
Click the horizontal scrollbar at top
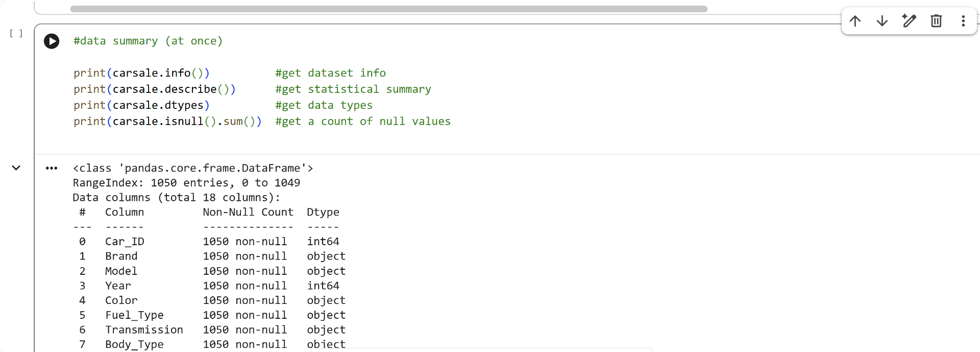click(389, 9)
